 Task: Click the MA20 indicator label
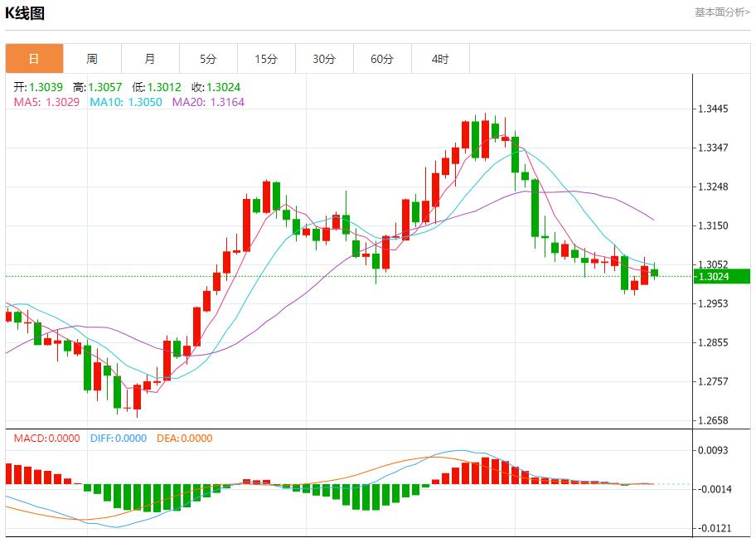[x=208, y=102]
